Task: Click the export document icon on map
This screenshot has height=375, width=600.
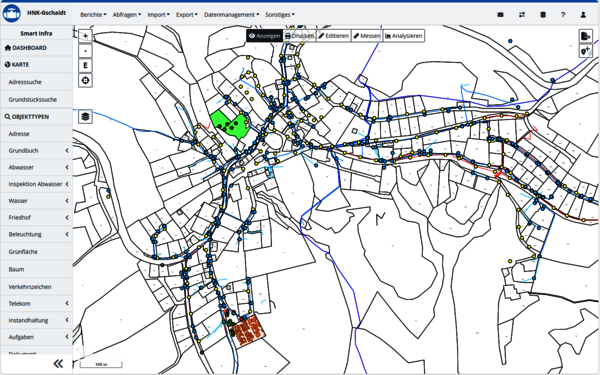Action: [585, 36]
